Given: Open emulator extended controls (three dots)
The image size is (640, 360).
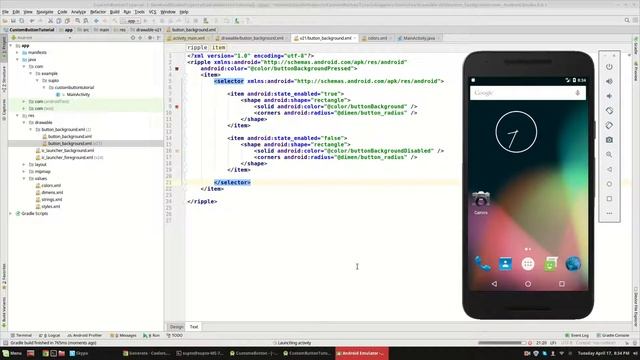Looking at the screenshot, I should tap(609, 213).
